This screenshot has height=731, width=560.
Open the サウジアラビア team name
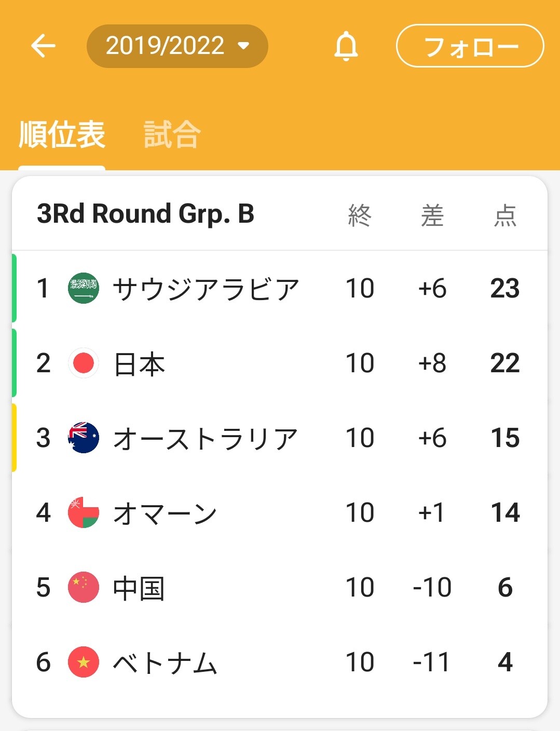[x=206, y=289]
